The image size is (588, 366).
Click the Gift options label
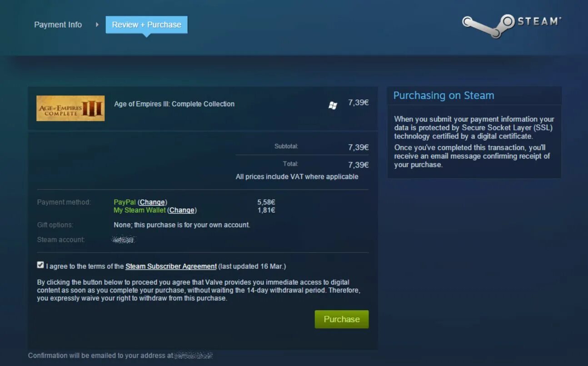tap(55, 225)
